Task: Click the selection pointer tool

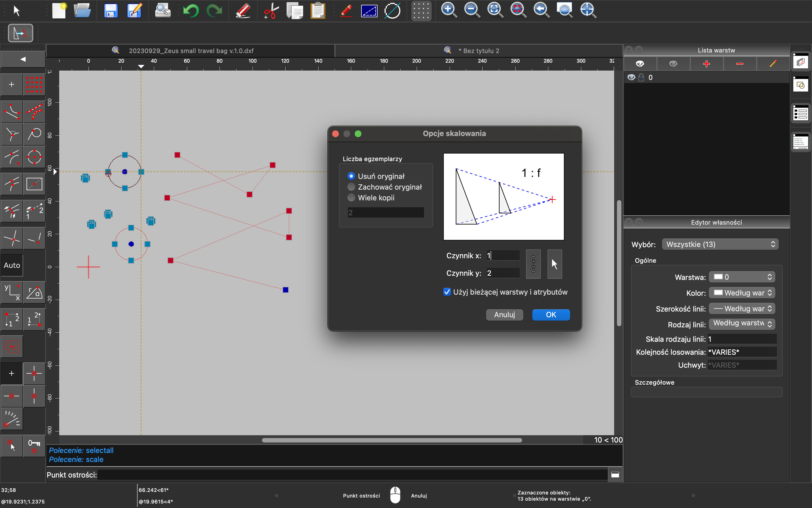Action: (x=16, y=11)
